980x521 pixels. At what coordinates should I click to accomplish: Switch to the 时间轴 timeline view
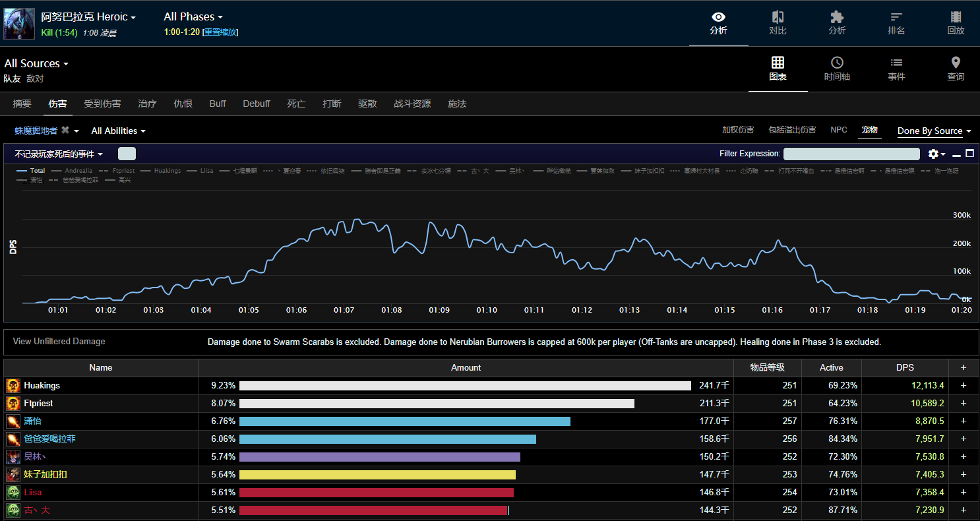[837, 69]
